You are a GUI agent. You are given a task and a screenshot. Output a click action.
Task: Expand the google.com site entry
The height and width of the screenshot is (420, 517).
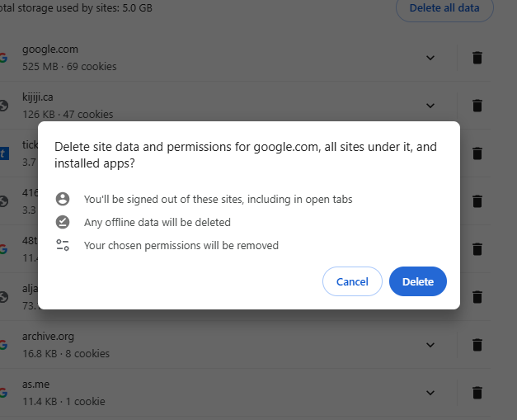pos(430,58)
